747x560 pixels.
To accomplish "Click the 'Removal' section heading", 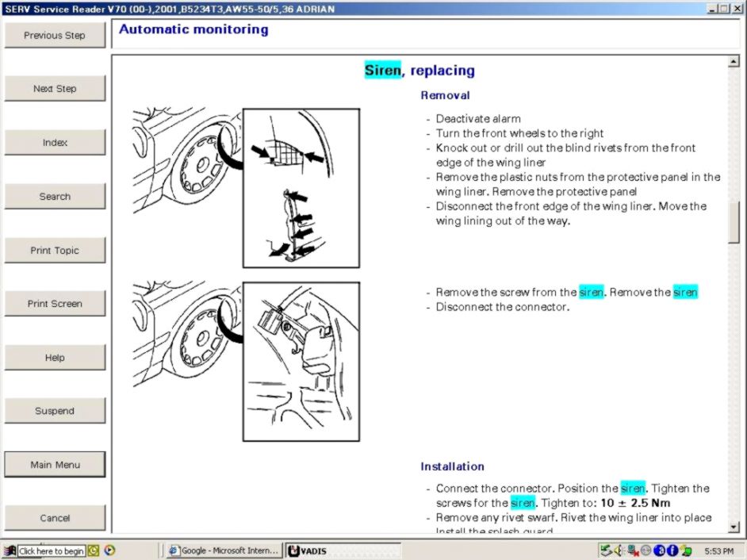I will pos(445,95).
